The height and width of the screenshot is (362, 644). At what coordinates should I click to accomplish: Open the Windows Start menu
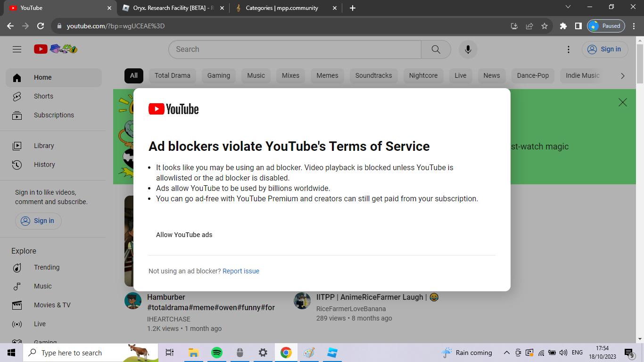(11, 353)
